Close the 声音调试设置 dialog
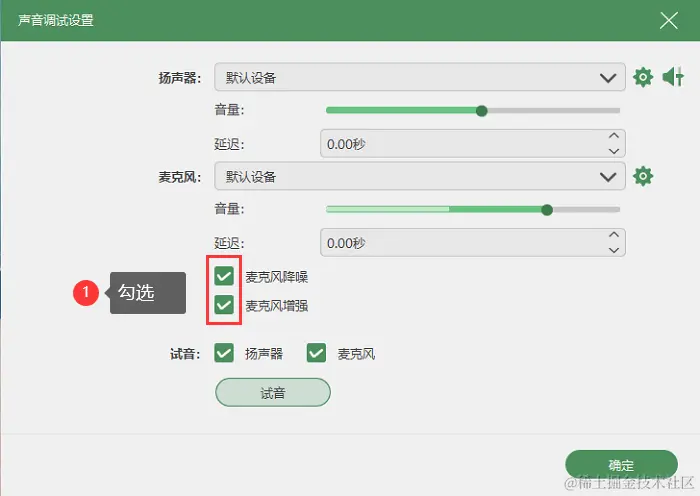700x496 pixels. tap(669, 21)
